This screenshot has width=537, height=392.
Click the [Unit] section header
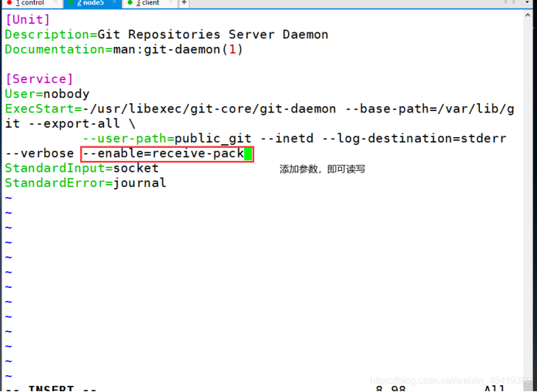click(x=28, y=19)
